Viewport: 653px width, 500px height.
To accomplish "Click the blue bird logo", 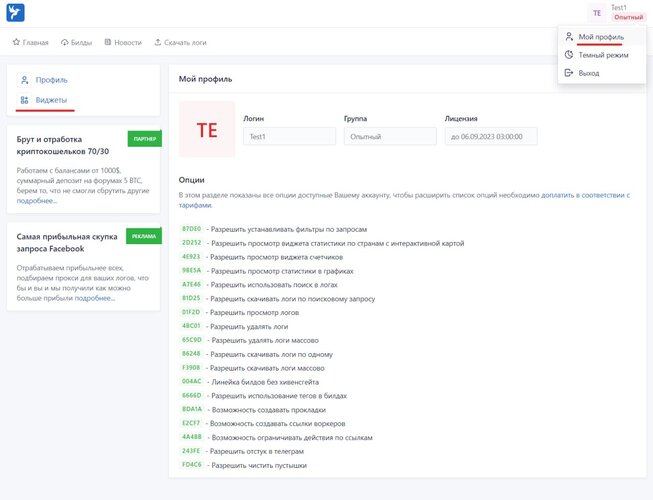I will point(15,12).
